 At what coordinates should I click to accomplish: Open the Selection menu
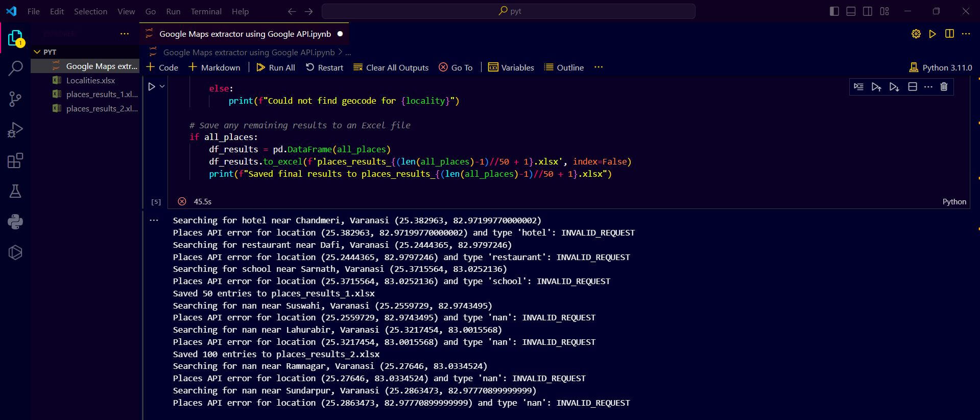coord(90,11)
